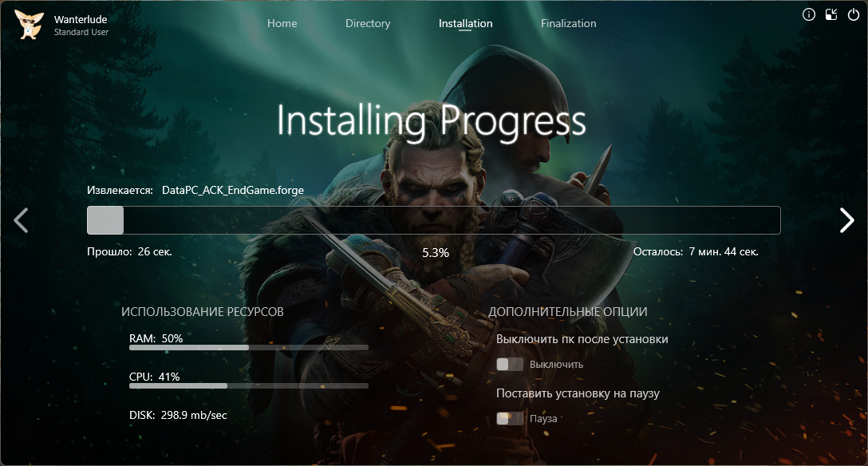Click the main installation progress bar
The image size is (868, 466).
(433, 220)
